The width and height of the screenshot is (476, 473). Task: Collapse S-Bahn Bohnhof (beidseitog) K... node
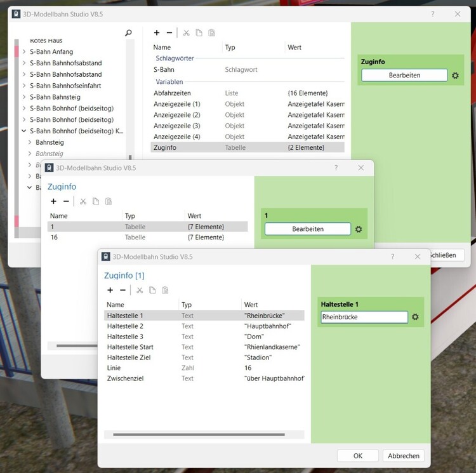24,131
